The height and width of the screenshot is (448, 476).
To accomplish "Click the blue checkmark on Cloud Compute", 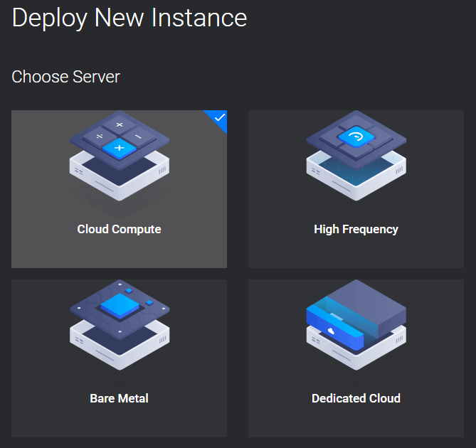I will [219, 117].
